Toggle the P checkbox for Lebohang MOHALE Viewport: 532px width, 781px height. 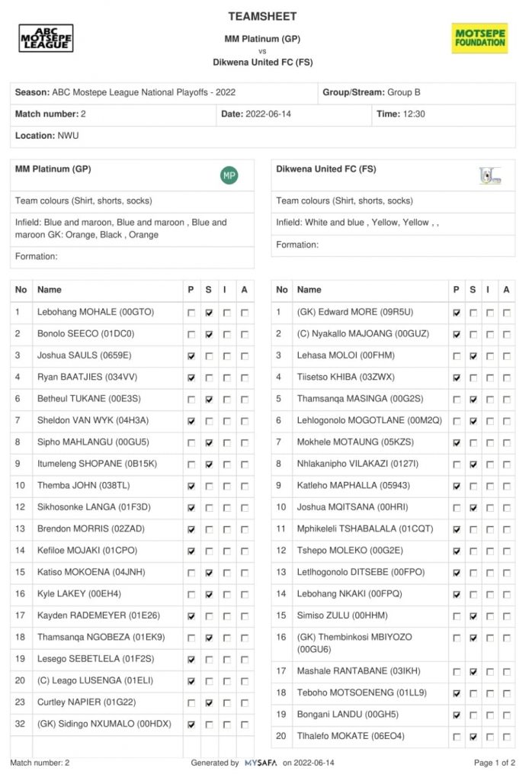191,313
